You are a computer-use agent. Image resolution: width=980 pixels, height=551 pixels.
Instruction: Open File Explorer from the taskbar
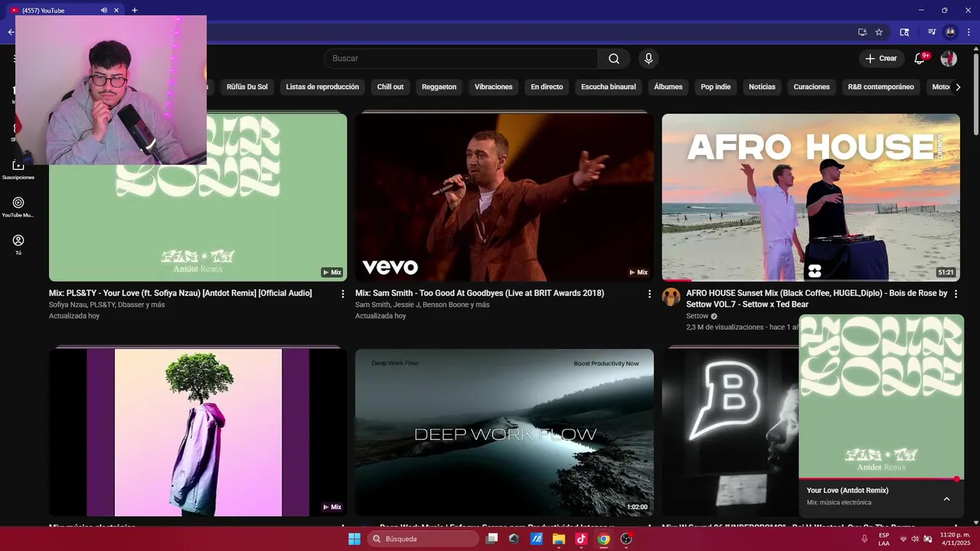coord(559,539)
